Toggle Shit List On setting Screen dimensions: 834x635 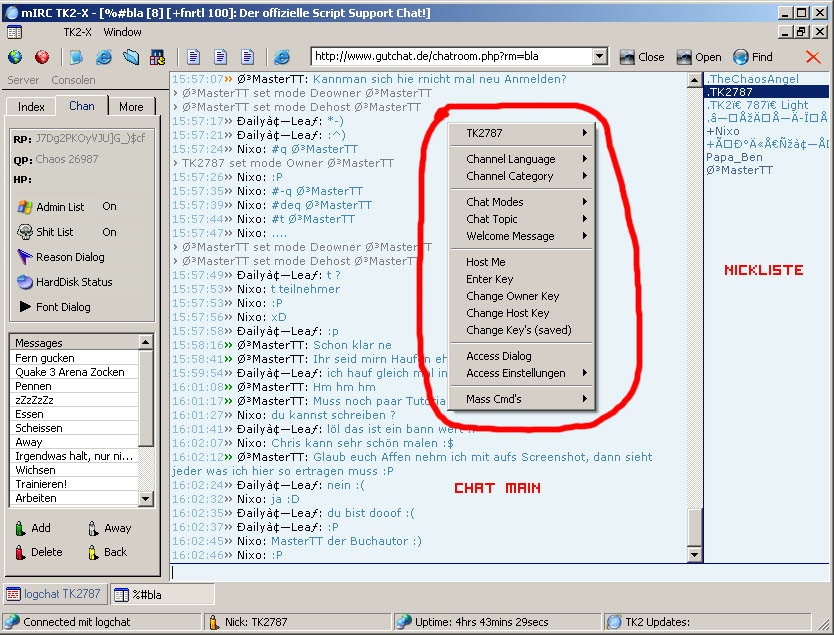tap(109, 232)
